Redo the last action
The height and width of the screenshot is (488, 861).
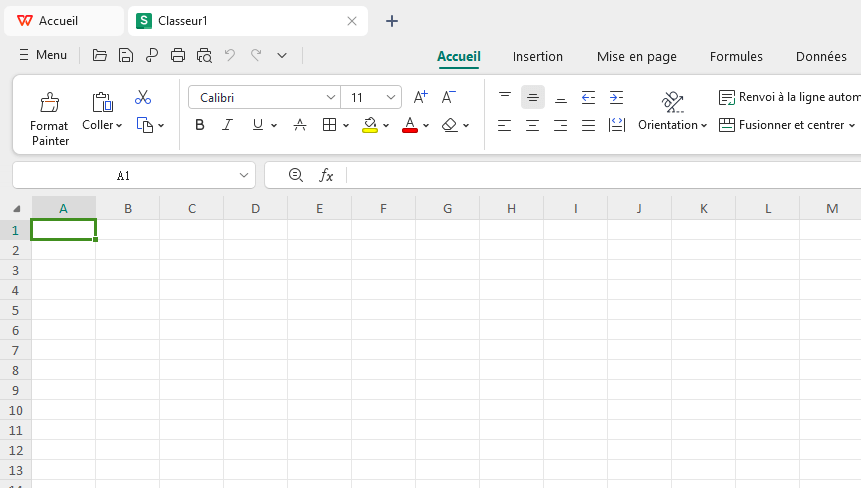[x=256, y=55]
